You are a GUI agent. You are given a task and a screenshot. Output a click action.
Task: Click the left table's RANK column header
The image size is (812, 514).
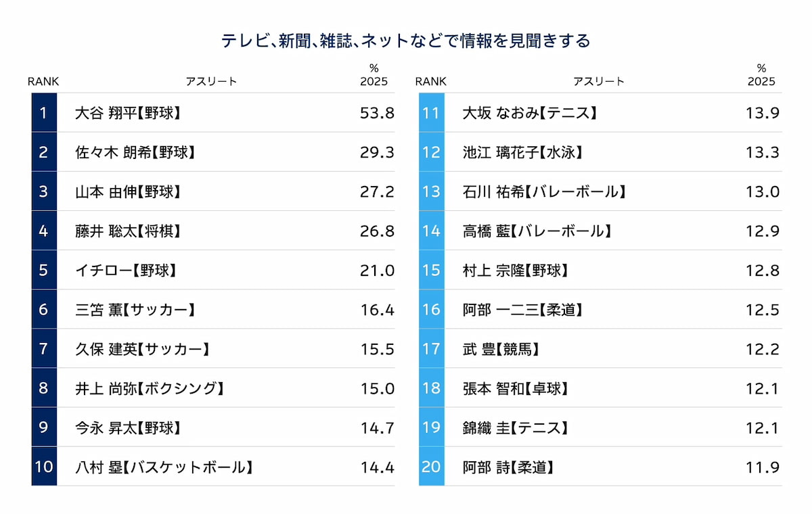[x=43, y=82]
